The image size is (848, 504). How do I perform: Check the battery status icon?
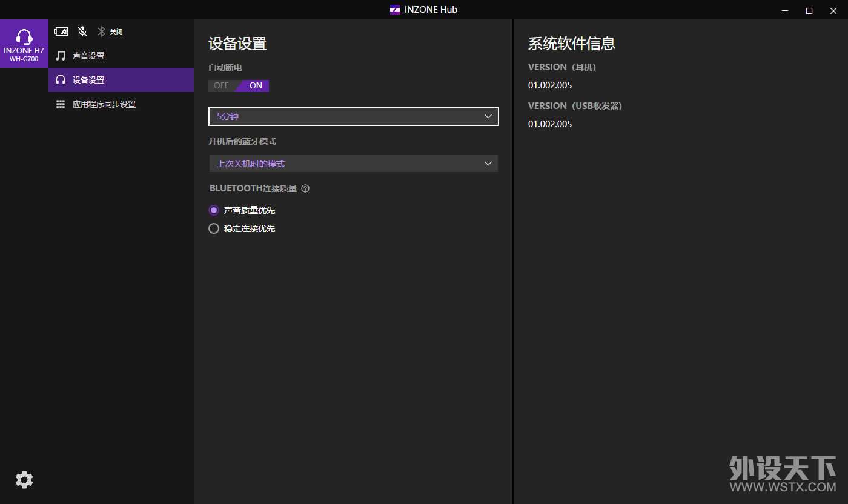pyautogui.click(x=61, y=31)
